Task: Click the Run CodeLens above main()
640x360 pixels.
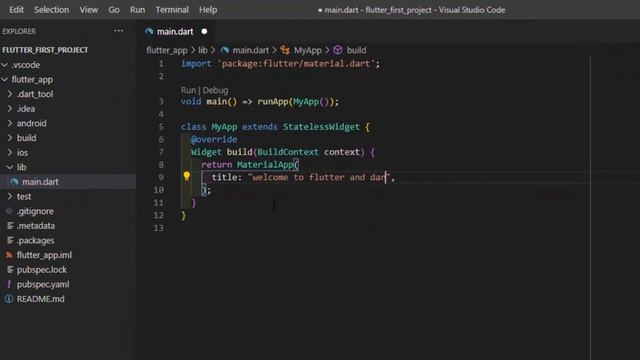Action: point(188,90)
